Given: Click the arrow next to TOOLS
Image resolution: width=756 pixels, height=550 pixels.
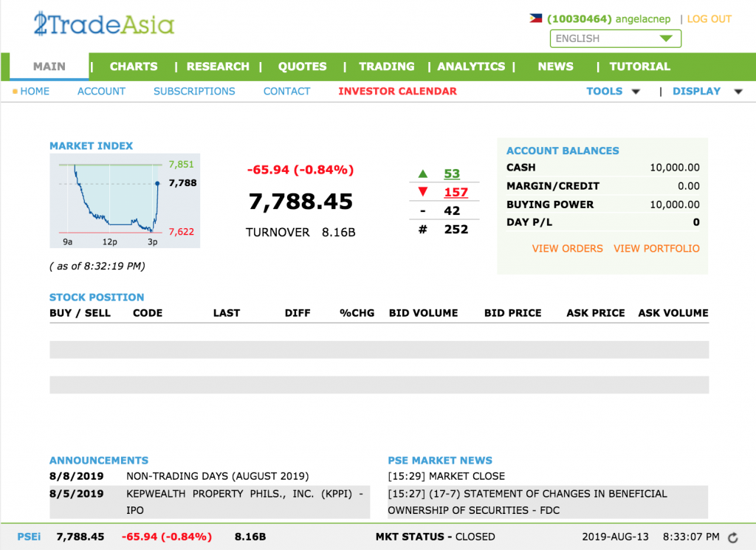Looking at the screenshot, I should [636, 92].
